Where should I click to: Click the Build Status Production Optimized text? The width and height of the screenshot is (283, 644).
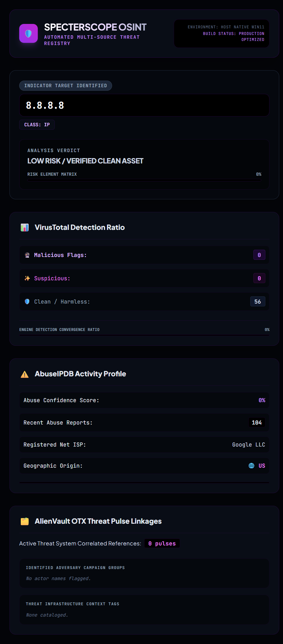[234, 37]
